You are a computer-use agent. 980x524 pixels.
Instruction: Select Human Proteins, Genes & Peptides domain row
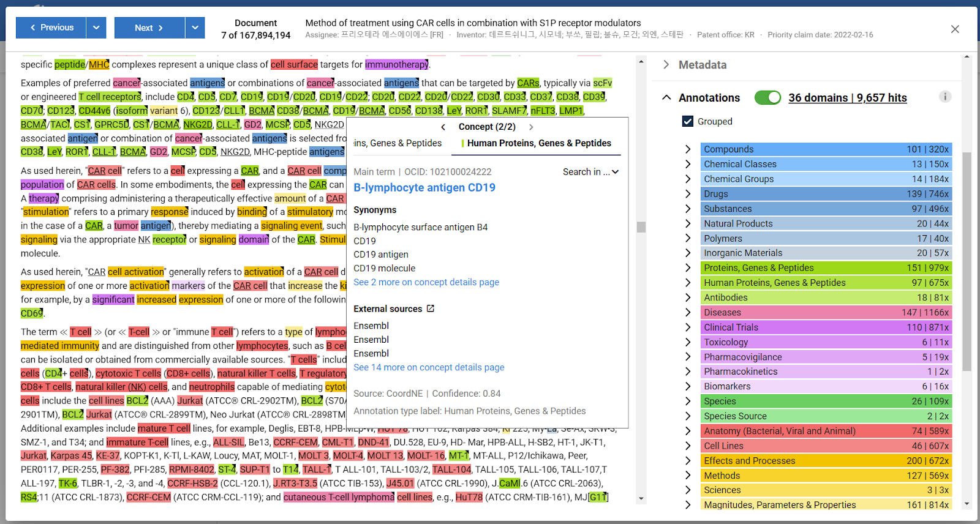826,282
